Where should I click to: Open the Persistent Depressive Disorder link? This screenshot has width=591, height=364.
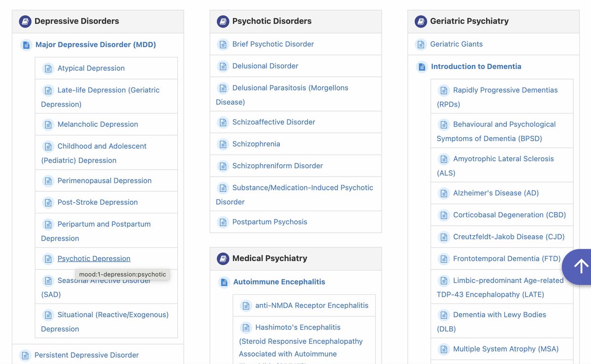(x=87, y=355)
